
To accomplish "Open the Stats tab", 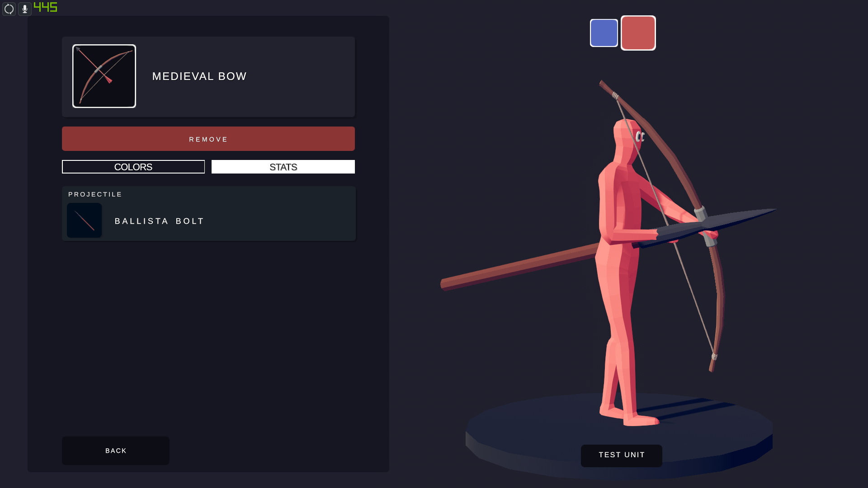I will point(283,167).
